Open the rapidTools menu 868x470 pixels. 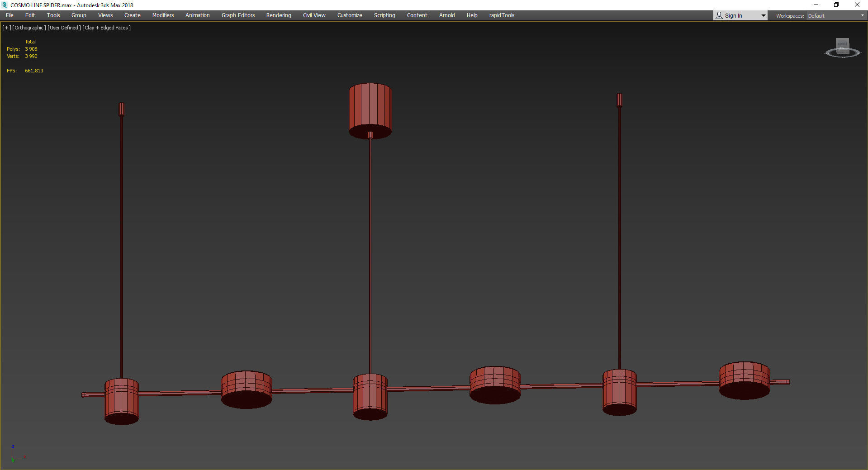pyautogui.click(x=502, y=15)
